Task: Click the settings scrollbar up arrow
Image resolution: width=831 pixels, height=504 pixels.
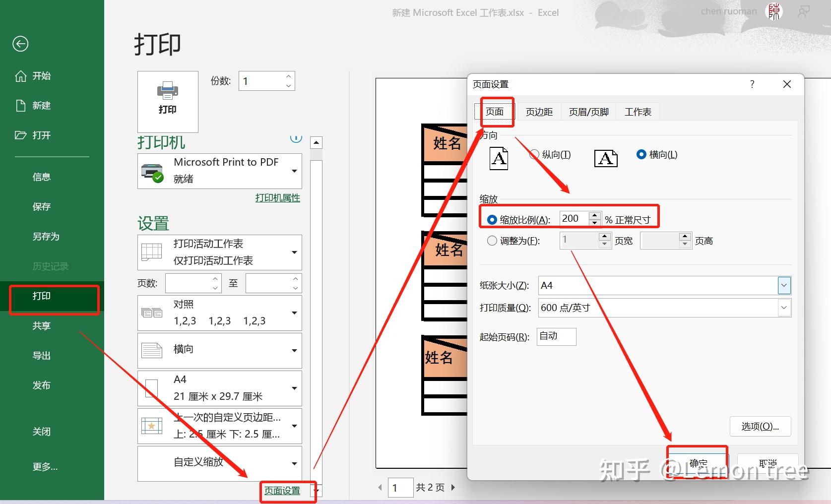Action: [x=316, y=143]
